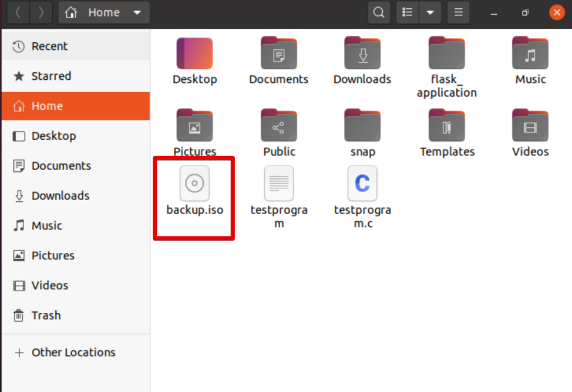Go back with the left arrow button
This screenshot has height=392, width=572.
(x=18, y=12)
